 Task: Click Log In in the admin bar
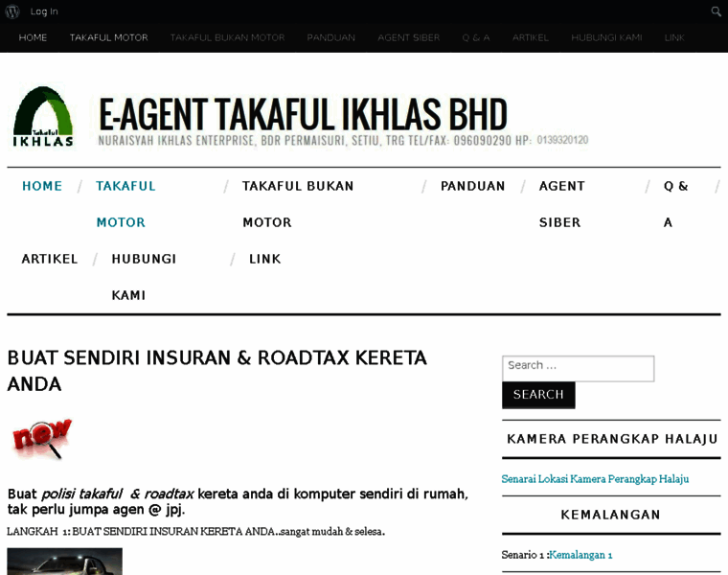point(44,11)
